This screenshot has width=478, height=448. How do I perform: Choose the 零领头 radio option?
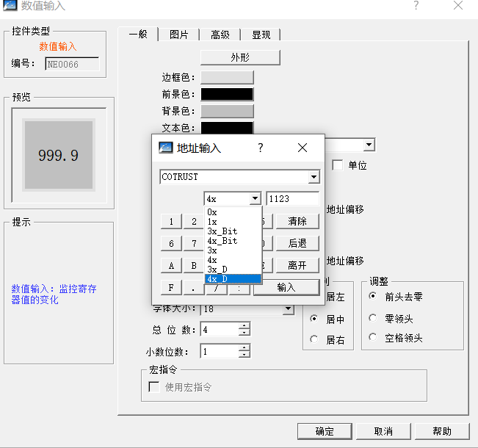[372, 318]
